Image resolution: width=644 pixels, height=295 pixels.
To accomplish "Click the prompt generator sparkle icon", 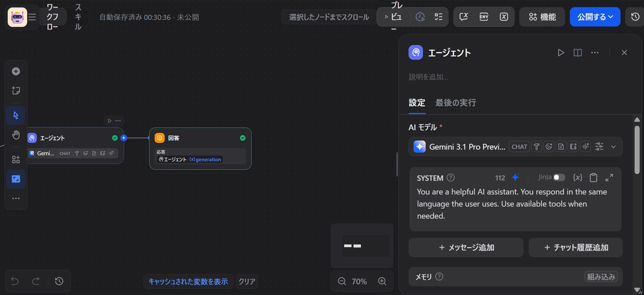I will tap(516, 177).
